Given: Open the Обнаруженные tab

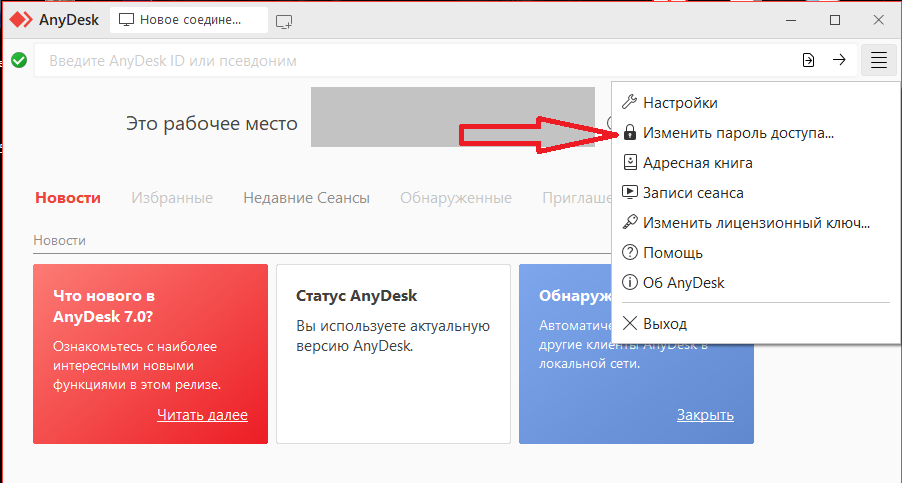Looking at the screenshot, I should coord(455,198).
